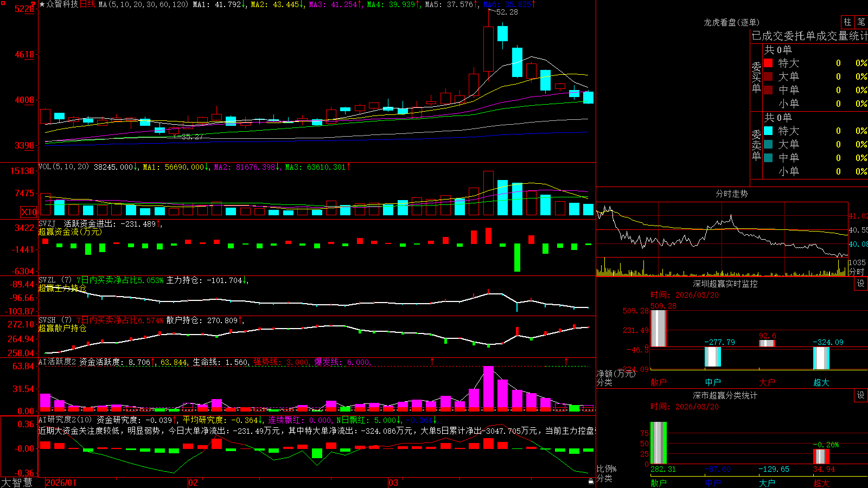Screen dimensions: 868x488
Task: Switch 龙虎看盘 to 柱 (bar) view
Action: coord(847,22)
